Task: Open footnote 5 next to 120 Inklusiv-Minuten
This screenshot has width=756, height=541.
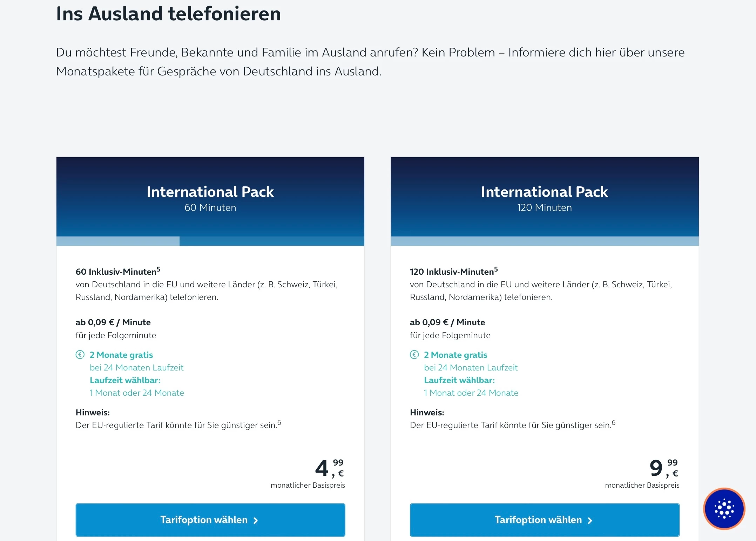Action: coord(496,269)
